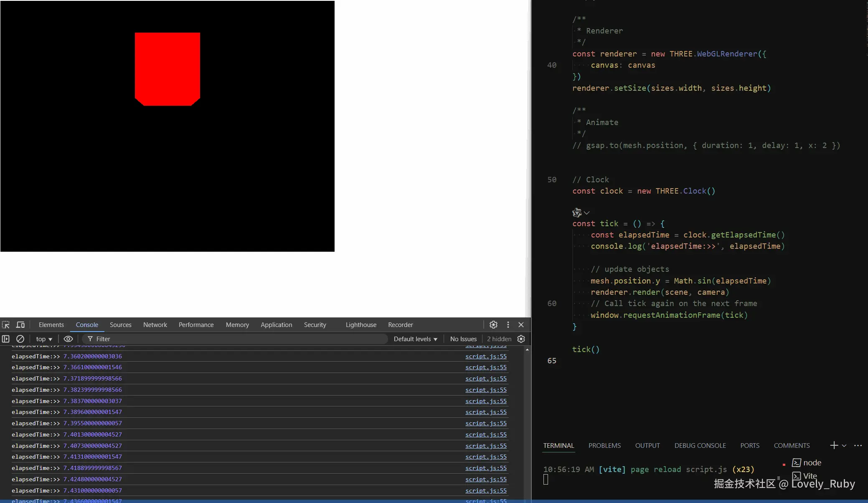Toggle the console sidebar panel icon
This screenshot has width=868, height=503.
point(6,339)
